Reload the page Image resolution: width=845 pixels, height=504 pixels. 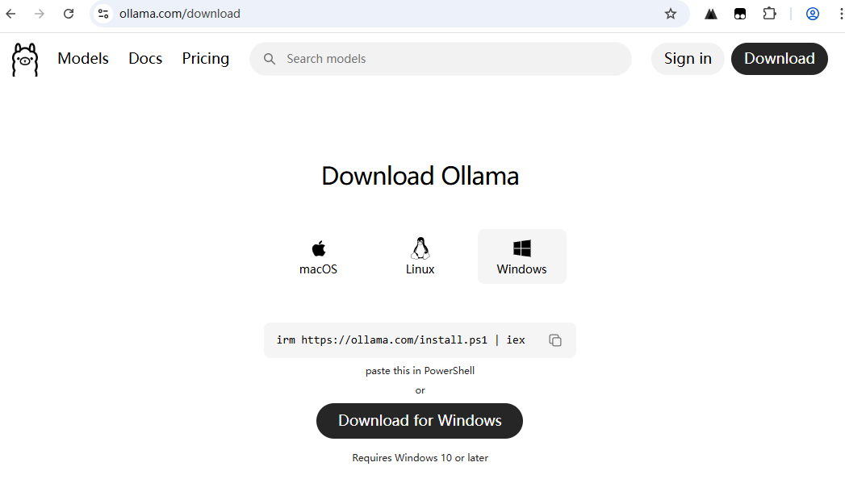(69, 14)
